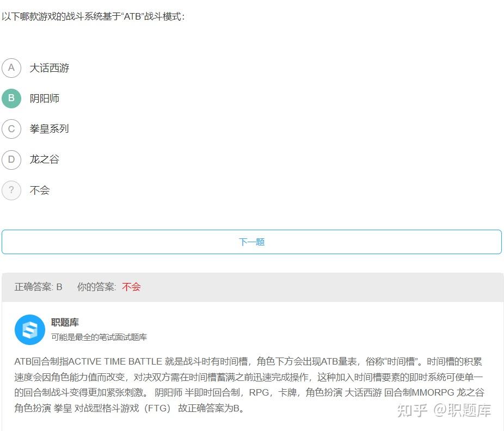Select option C radio circle
The width and height of the screenshot is (504, 431).
point(11,129)
